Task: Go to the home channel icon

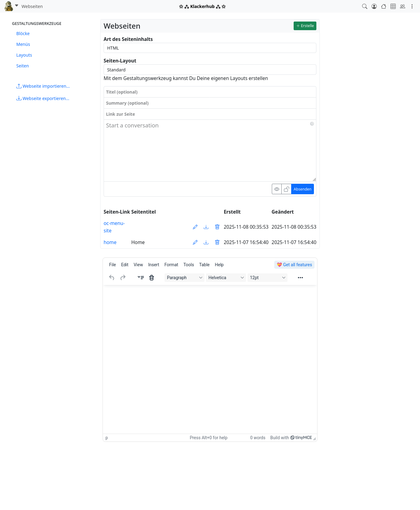Action: point(384,6)
